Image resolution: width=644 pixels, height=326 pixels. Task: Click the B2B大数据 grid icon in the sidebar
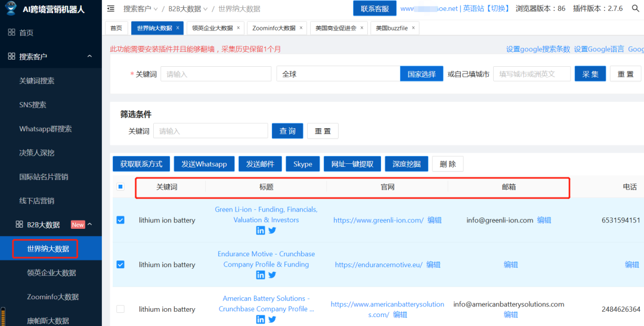[19, 224]
